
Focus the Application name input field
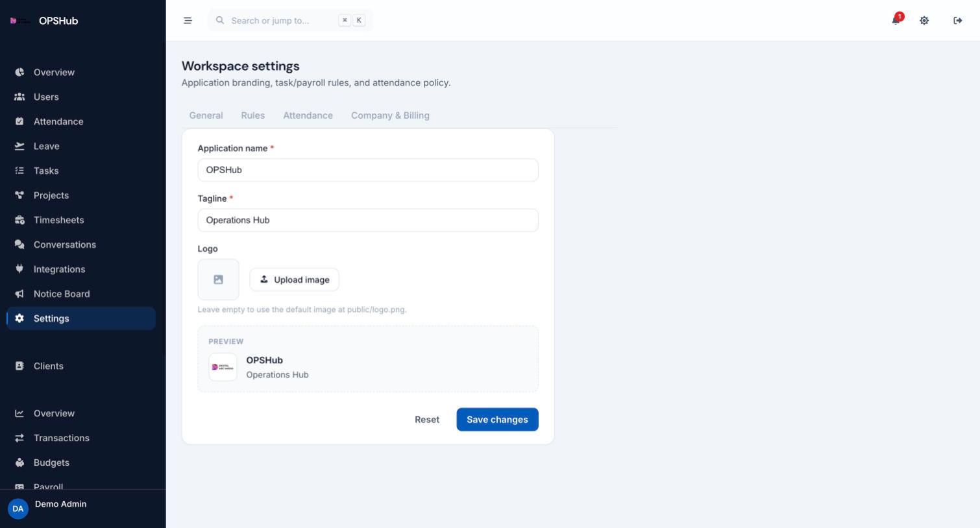tap(368, 170)
